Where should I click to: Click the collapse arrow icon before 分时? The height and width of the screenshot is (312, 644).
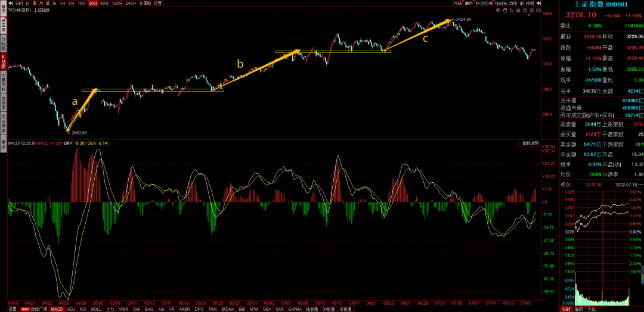point(10,3)
